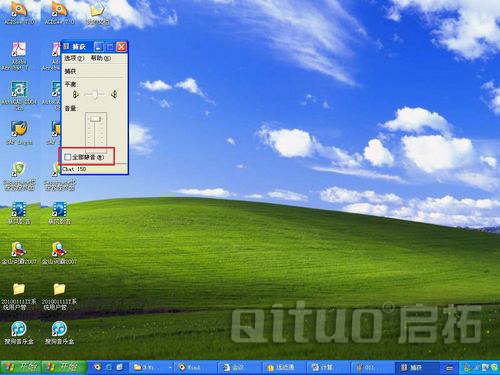Select the second-column 金山词霸2007 desktop icon
500x375 pixels.
pos(59,253)
